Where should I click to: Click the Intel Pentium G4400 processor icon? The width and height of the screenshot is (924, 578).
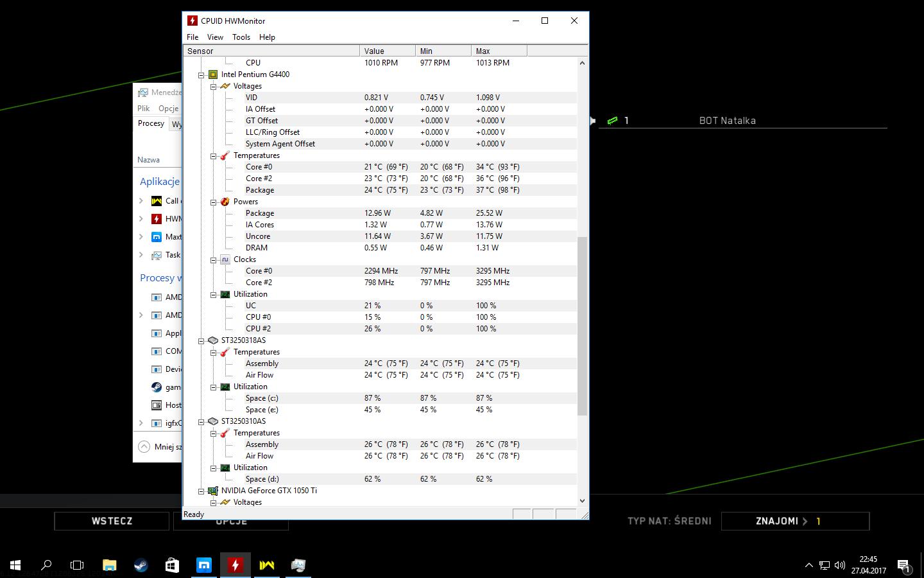pos(213,74)
